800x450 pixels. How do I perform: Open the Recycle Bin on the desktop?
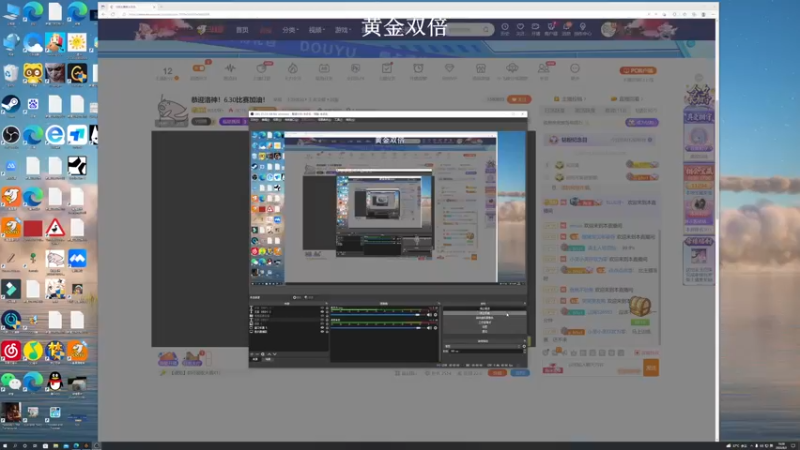click(x=11, y=73)
